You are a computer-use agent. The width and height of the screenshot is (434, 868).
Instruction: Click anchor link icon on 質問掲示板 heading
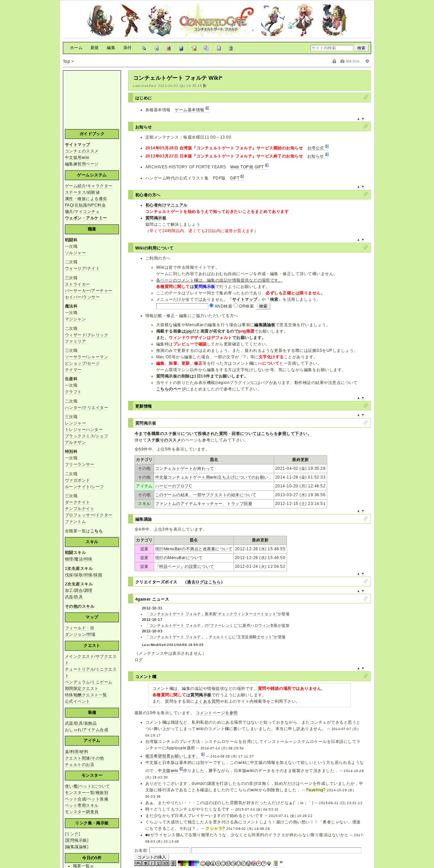[x=365, y=423]
